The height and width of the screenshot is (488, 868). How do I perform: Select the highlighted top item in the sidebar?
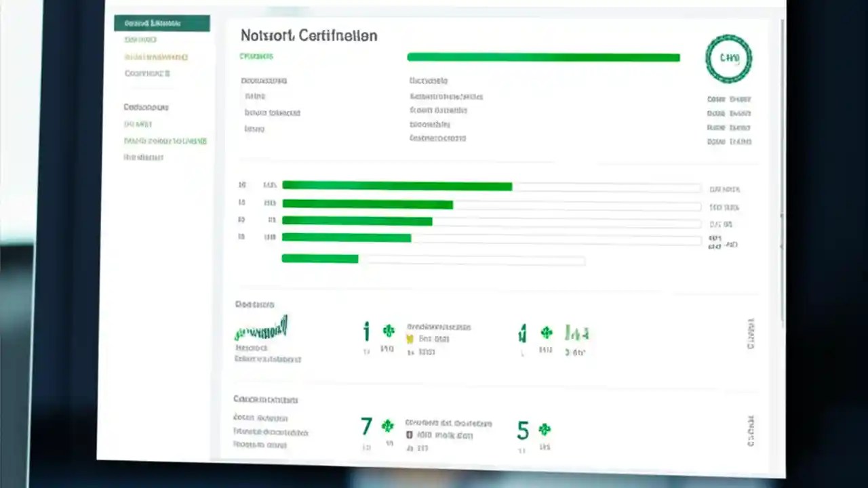[x=161, y=22]
